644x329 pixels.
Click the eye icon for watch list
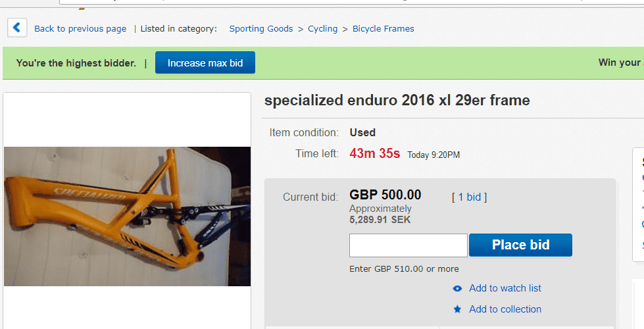[x=457, y=288]
